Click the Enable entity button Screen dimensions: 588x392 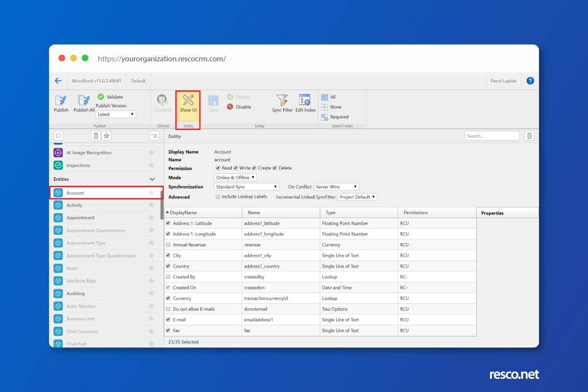pyautogui.click(x=239, y=97)
